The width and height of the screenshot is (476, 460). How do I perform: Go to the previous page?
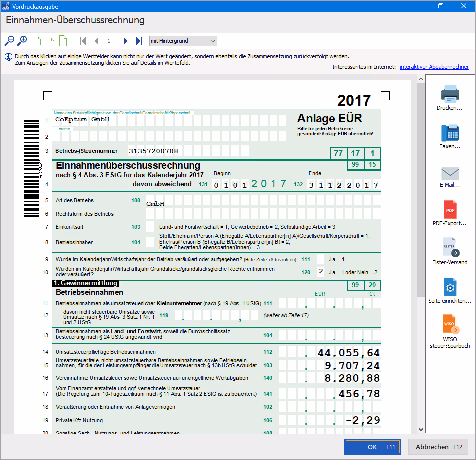click(x=96, y=41)
